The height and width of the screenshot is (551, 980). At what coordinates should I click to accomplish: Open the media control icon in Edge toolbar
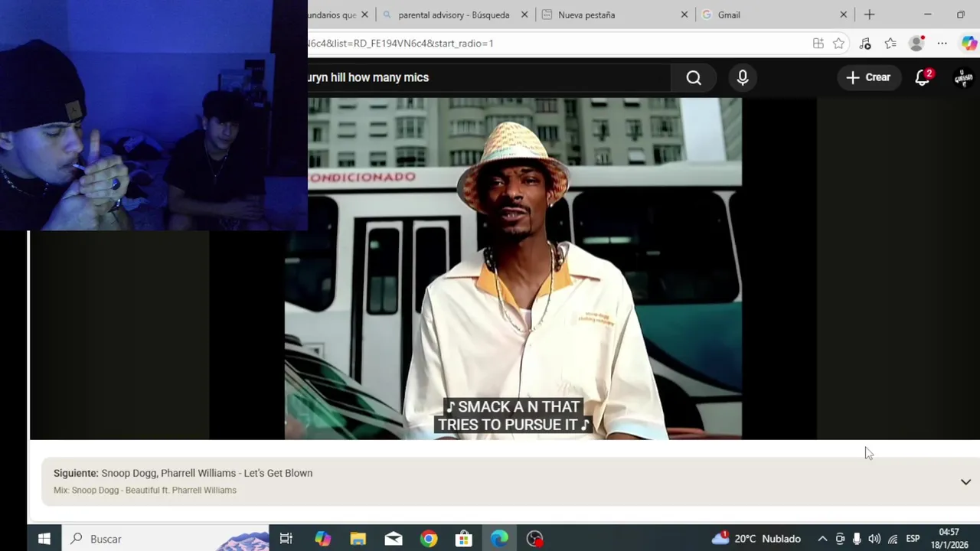click(865, 44)
